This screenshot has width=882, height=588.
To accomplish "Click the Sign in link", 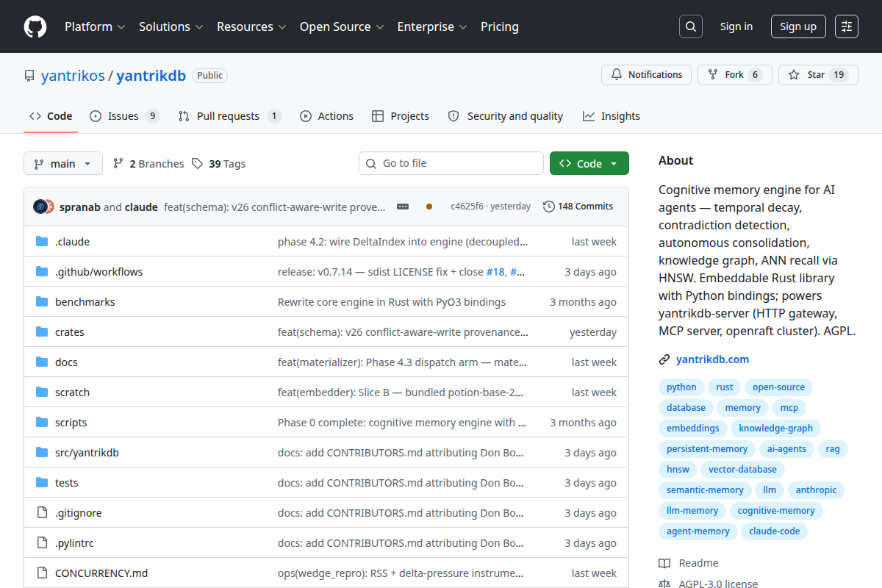I will [736, 26].
